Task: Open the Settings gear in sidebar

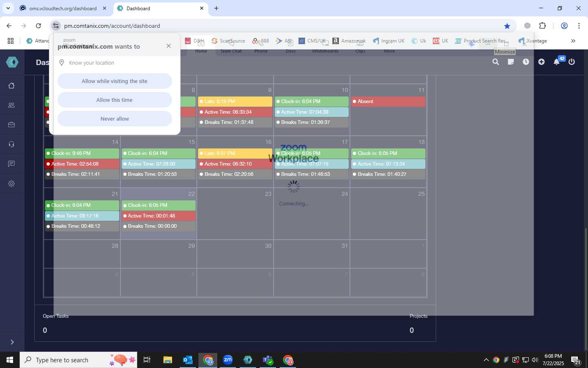Action: [11, 184]
